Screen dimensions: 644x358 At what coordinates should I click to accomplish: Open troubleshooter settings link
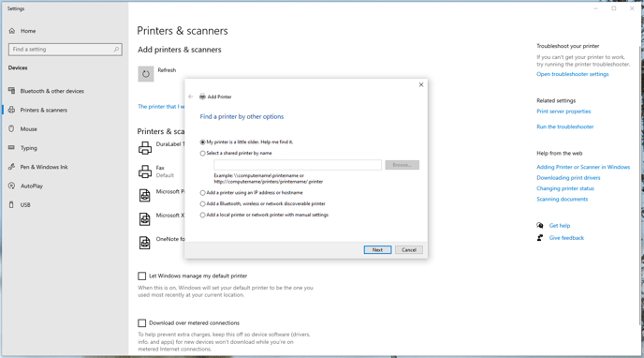[573, 74]
